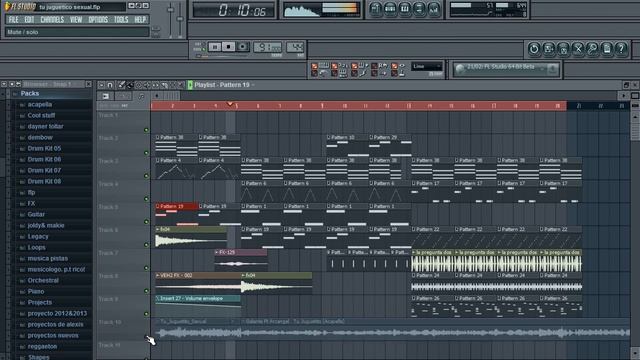The height and width of the screenshot is (360, 640).
Task: Open the Playlist options menu arrow icon
Action: click(101, 85)
